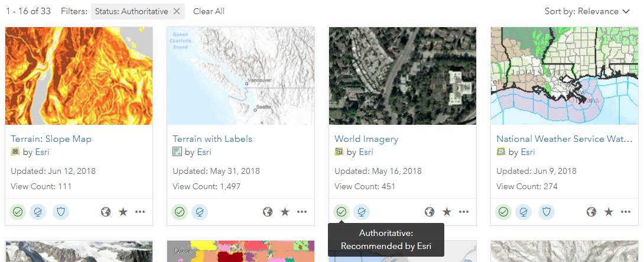
Task: Toggle favorite star on Terrain with Labels
Action: pyautogui.click(x=285, y=211)
